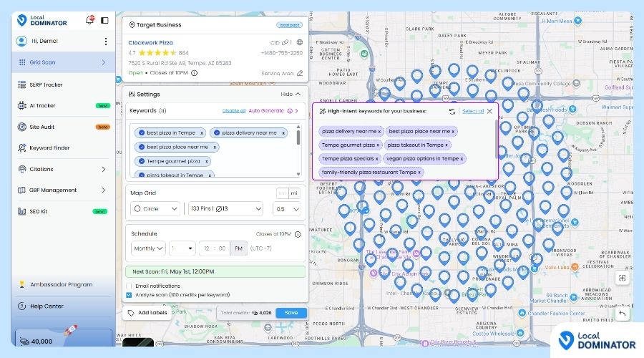Open the Circle grid shape dropdown
Screen dimensions: 644x358
[155, 209]
